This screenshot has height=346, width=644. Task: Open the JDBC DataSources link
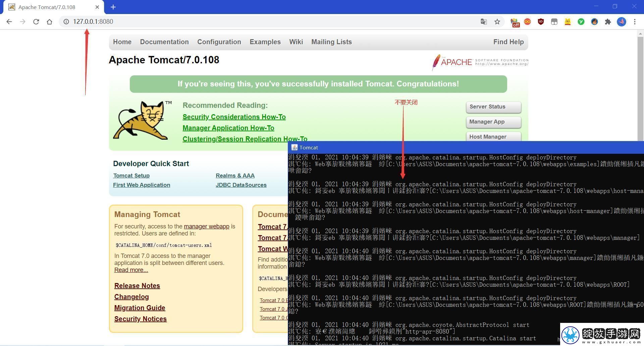pyautogui.click(x=241, y=185)
